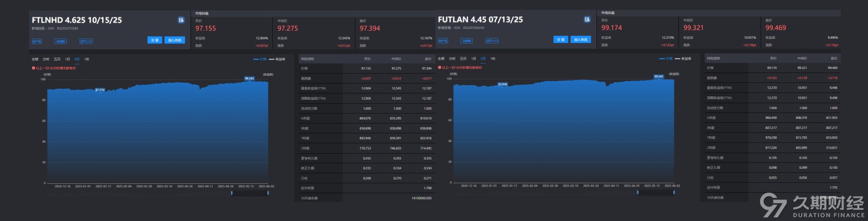Click the 99.541 data label on FUTLAN chart
Viewport: 868px width, 221px height.
658,76
